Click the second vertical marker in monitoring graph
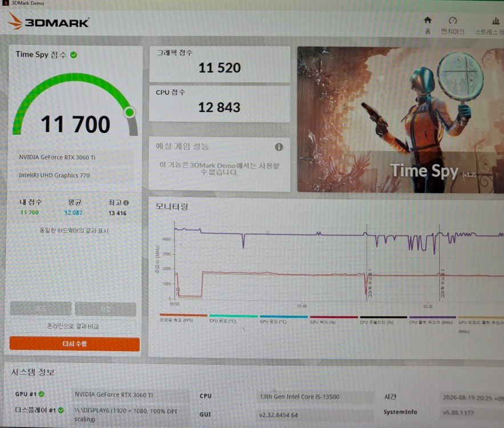The width and height of the screenshot is (504, 428). coord(440,263)
